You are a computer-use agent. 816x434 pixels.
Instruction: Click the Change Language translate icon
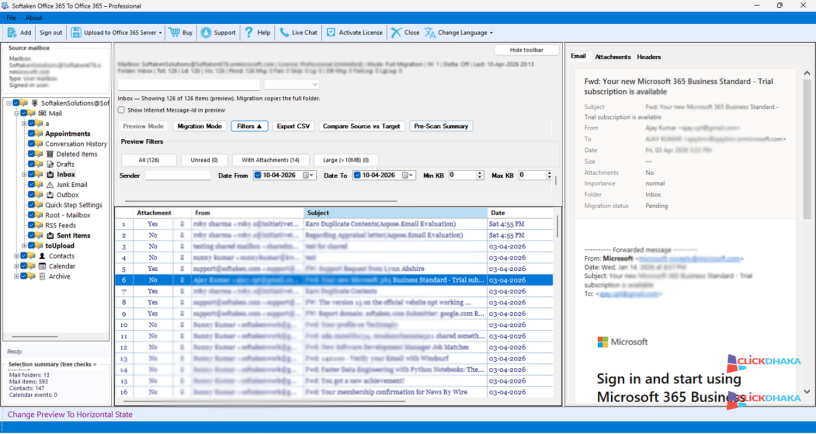pos(429,32)
